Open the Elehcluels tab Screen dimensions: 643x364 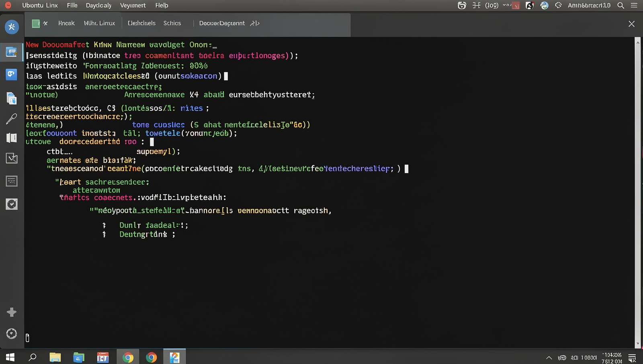click(141, 23)
